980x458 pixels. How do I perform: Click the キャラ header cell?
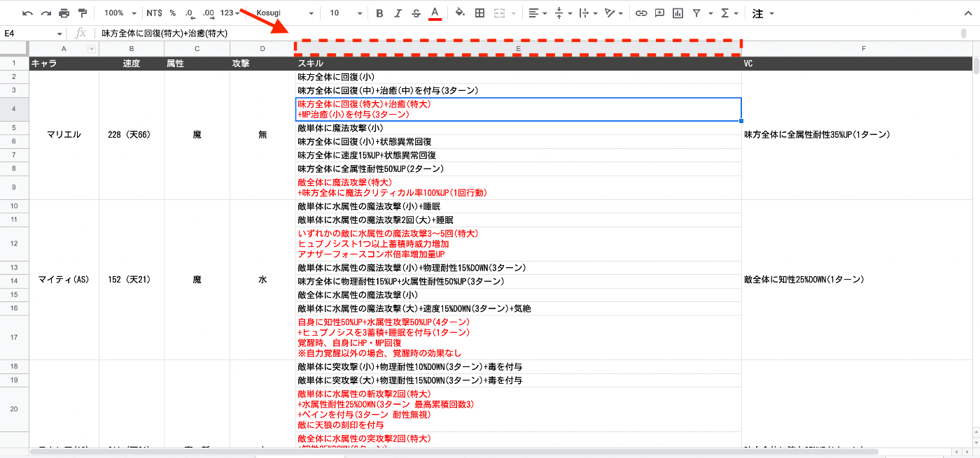click(x=64, y=64)
